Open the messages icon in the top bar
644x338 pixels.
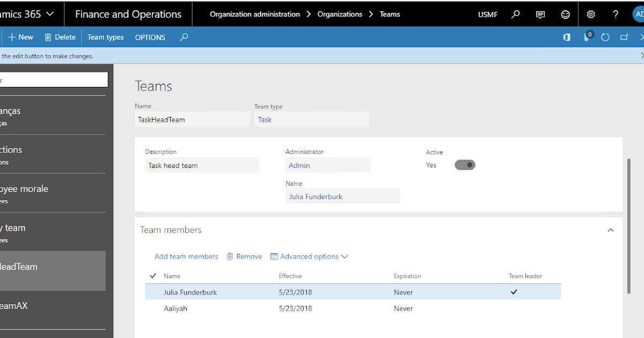click(540, 14)
